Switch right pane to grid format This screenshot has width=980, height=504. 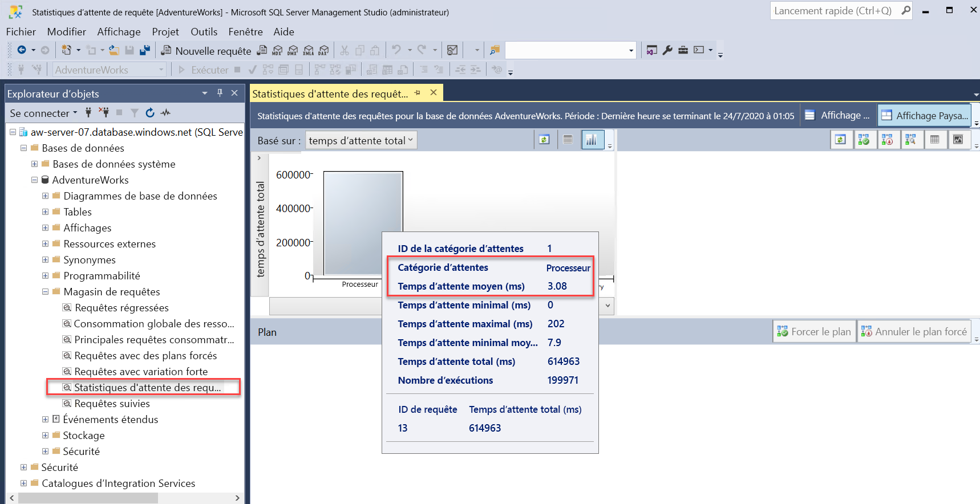click(934, 140)
